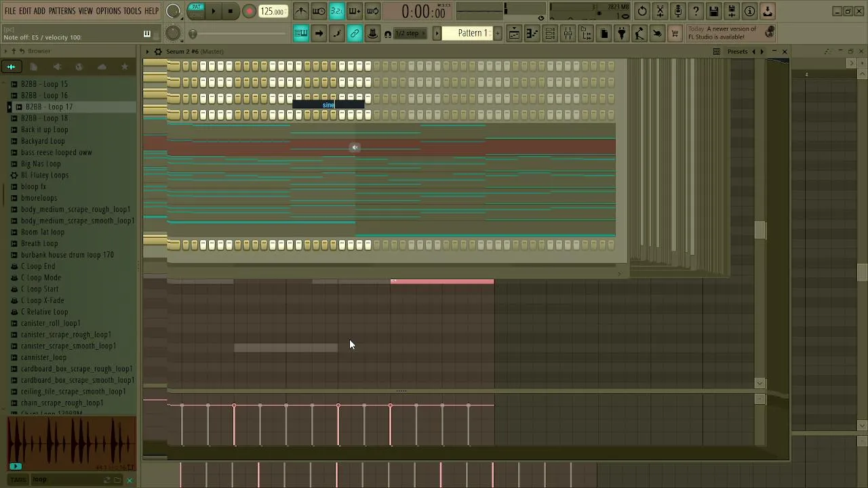Open the Piano roll window icon
Viewport: 868px width, 488px height.
[532, 33]
